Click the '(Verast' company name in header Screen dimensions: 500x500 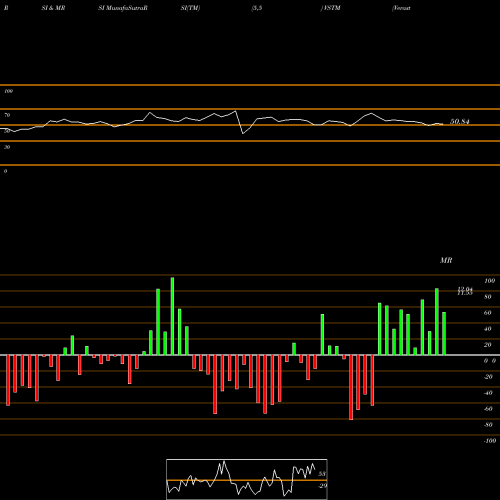pyautogui.click(x=401, y=8)
